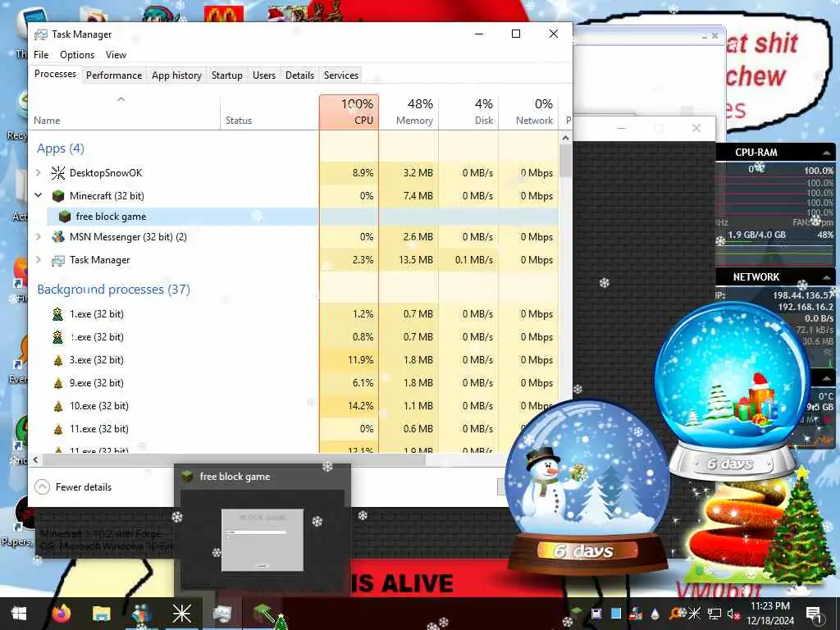Click the Background processes (37) heading
This screenshot has height=630, width=840.
pos(113,290)
